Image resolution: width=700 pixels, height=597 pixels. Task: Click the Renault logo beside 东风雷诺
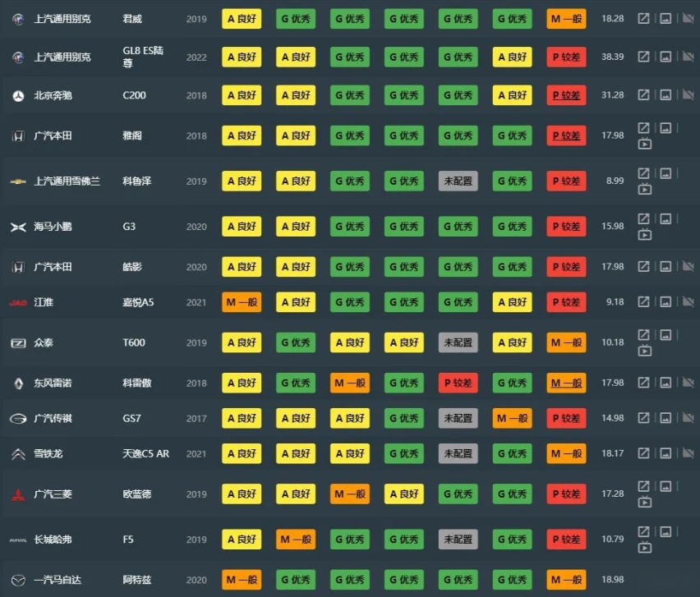(18, 383)
